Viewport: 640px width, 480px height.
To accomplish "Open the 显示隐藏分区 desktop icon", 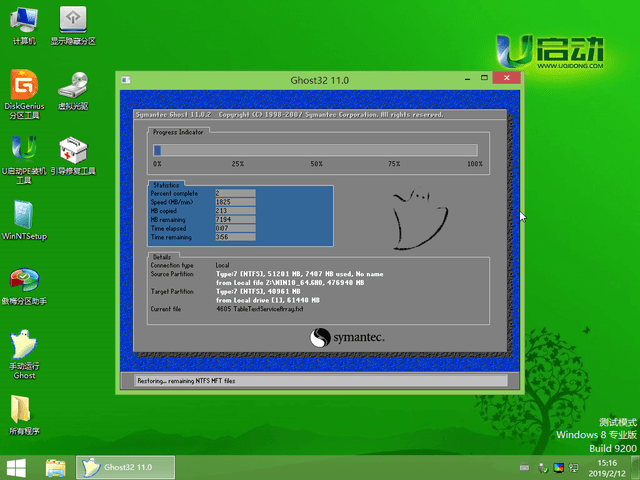I will (x=73, y=22).
